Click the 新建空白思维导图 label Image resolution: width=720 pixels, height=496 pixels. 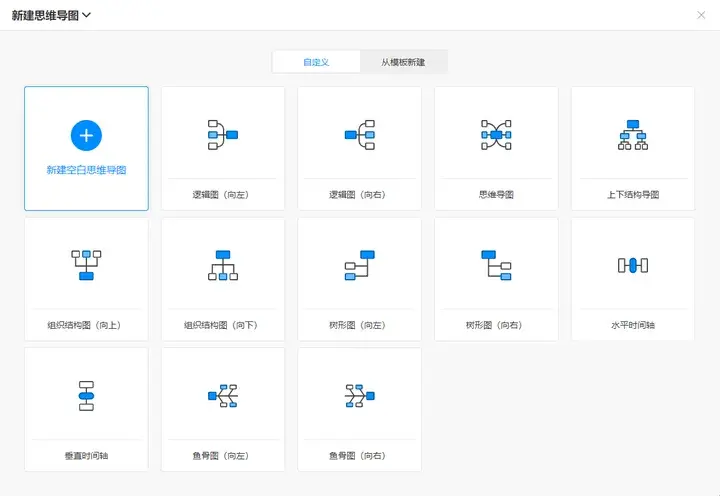pyautogui.click(x=86, y=170)
